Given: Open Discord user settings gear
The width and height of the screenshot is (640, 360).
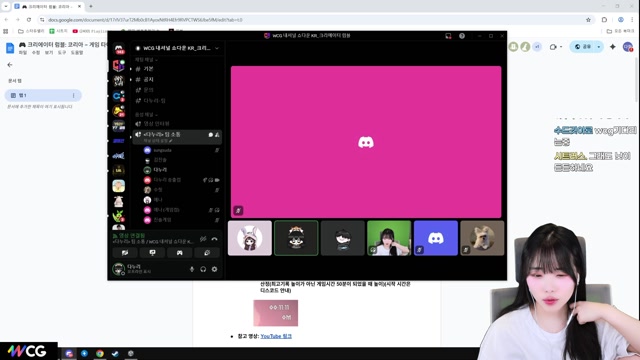Looking at the screenshot, I should [214, 269].
